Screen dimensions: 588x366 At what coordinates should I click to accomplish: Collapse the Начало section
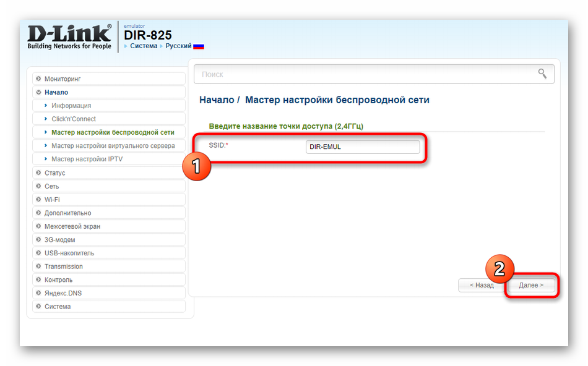[x=56, y=92]
